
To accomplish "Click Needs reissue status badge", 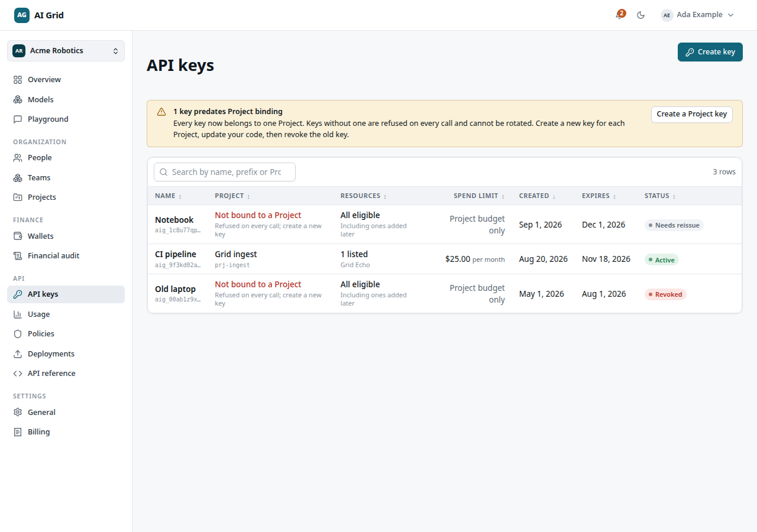I will coord(674,225).
